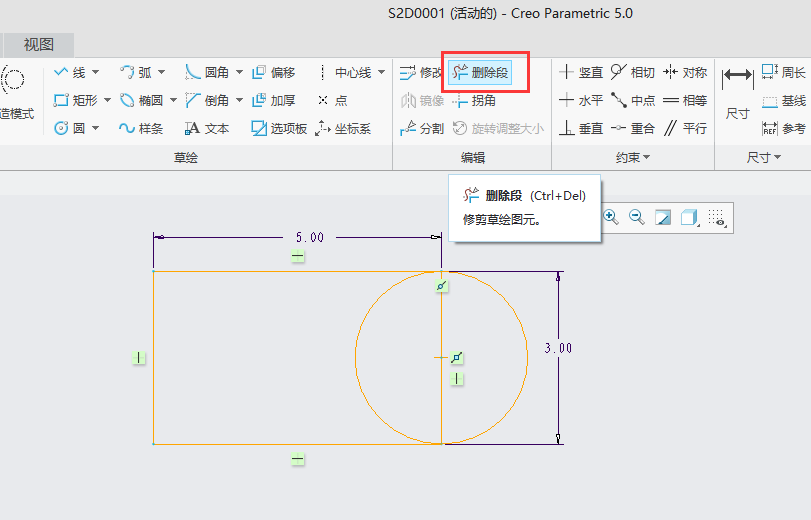
Task: Select the 中心线 (Centerline) tool
Action: [345, 72]
